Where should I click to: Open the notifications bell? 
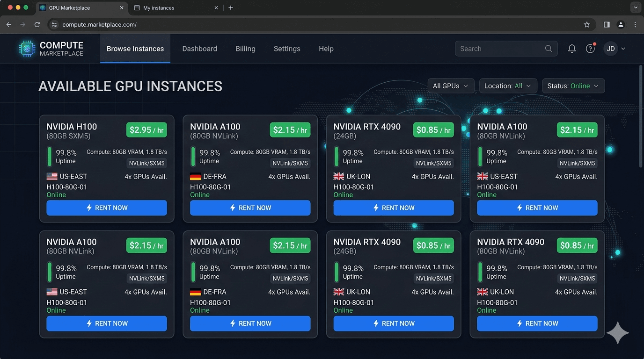tap(571, 48)
